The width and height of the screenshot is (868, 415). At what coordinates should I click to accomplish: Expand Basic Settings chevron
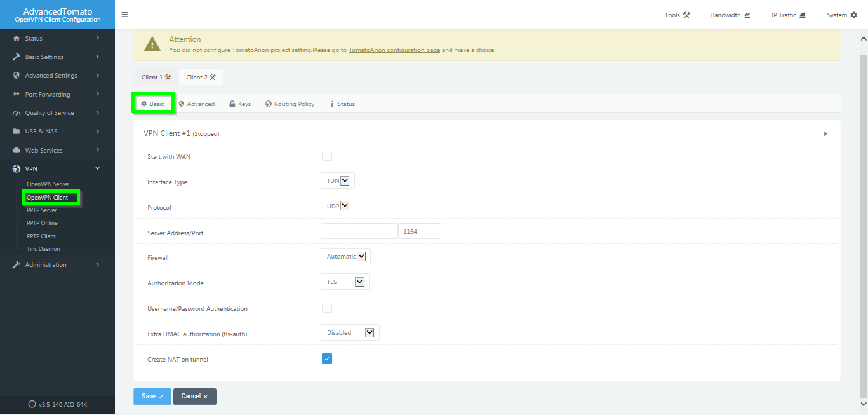[x=98, y=57]
